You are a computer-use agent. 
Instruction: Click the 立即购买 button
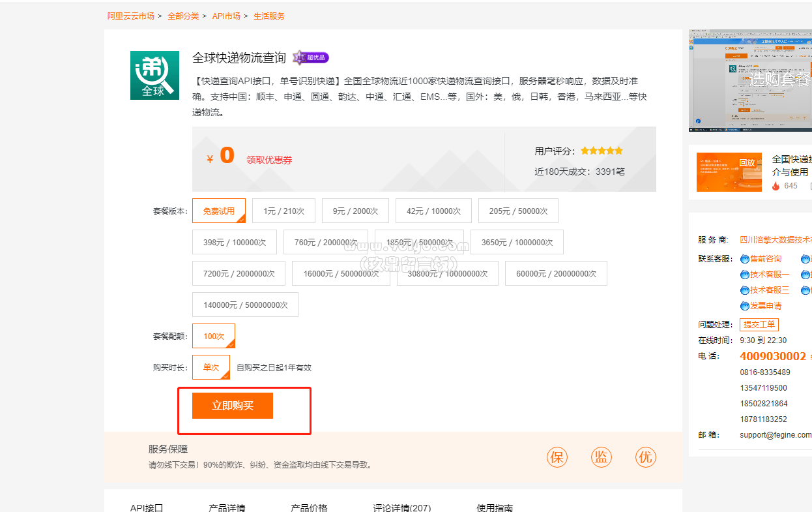pyautogui.click(x=233, y=406)
